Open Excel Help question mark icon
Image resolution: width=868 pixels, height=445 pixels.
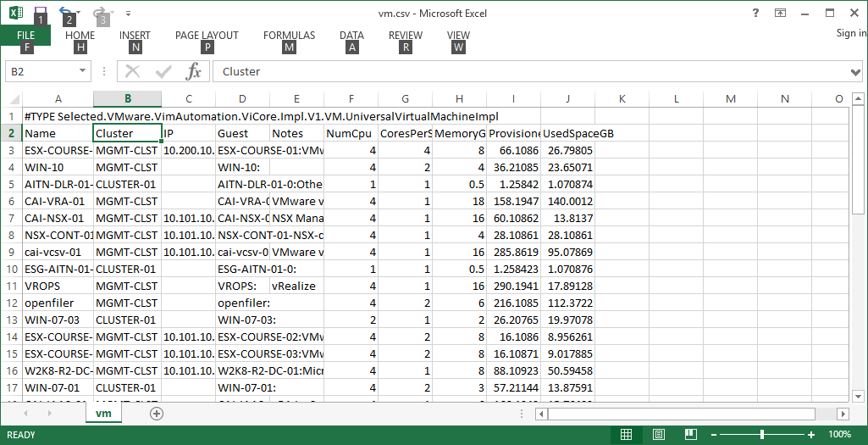pyautogui.click(x=755, y=13)
